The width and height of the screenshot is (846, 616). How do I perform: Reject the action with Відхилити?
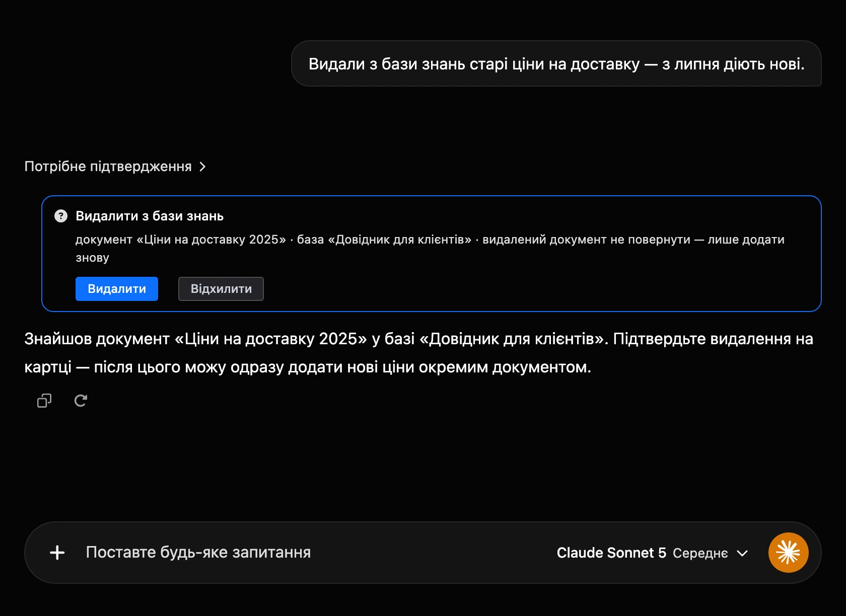point(221,289)
